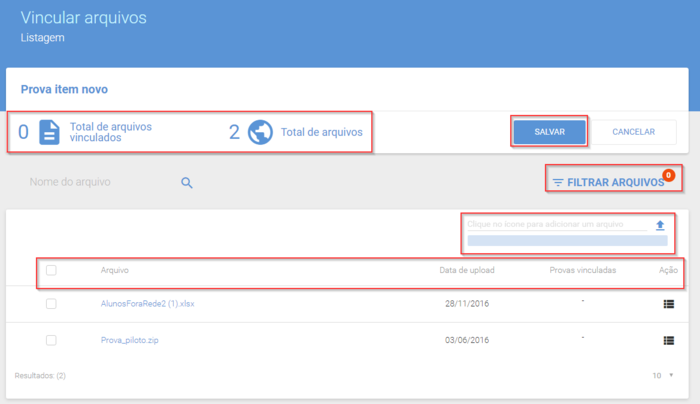The width and height of the screenshot is (700, 404).
Task: Click the SALVAR button
Action: (x=550, y=132)
